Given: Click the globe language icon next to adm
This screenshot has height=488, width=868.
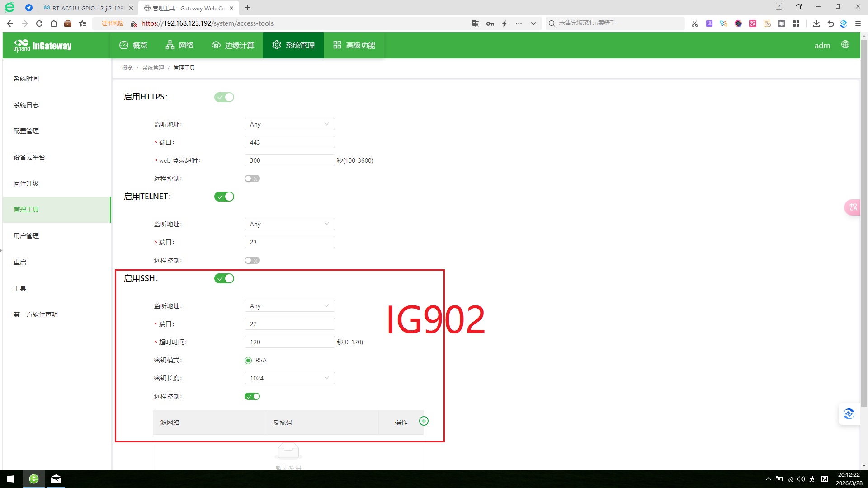Looking at the screenshot, I should click(x=845, y=45).
